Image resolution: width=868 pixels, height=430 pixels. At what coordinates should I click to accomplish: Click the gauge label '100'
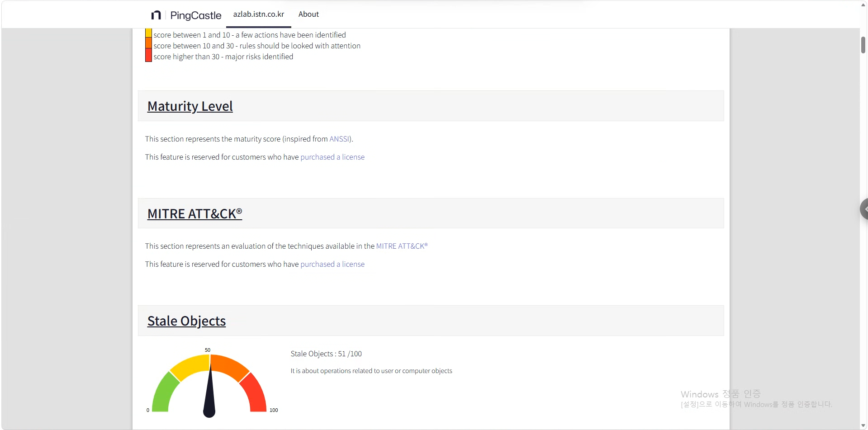[274, 410]
